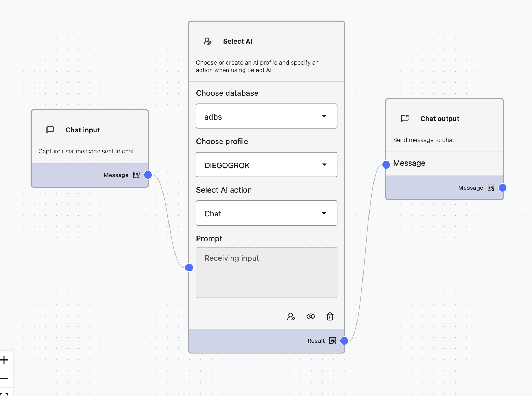Image resolution: width=532 pixels, height=396 pixels.
Task: Click the inspect icon beside Chat input's Message
Action: [136, 175]
